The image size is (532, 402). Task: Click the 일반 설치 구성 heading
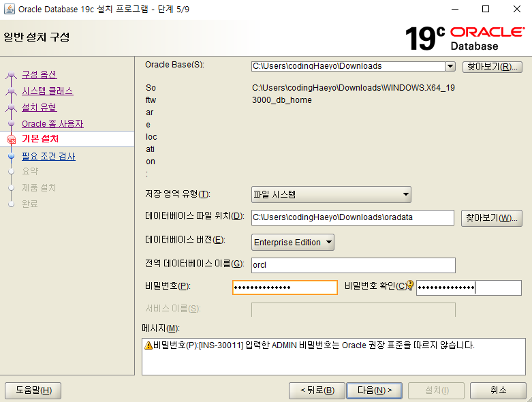[37, 37]
